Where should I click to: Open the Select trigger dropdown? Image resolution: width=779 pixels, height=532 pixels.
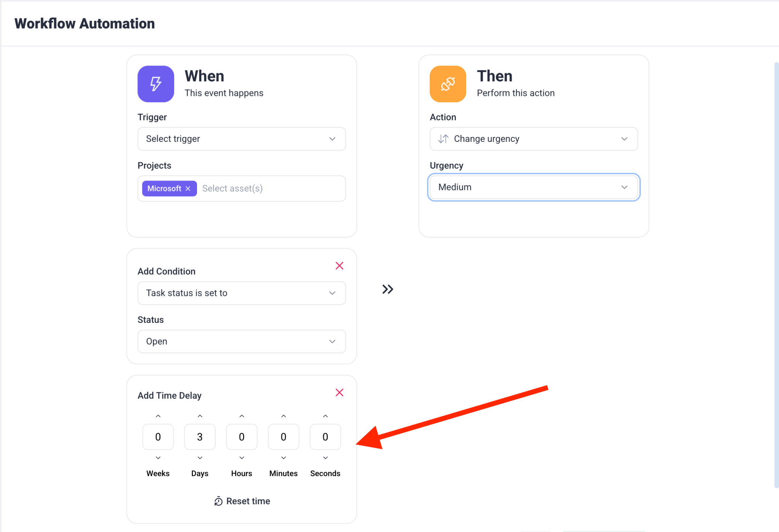pyautogui.click(x=242, y=139)
